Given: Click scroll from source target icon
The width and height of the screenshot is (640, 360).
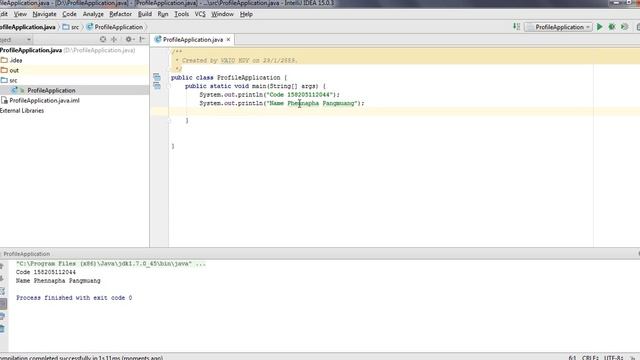Looking at the screenshot, I should 103,39.
